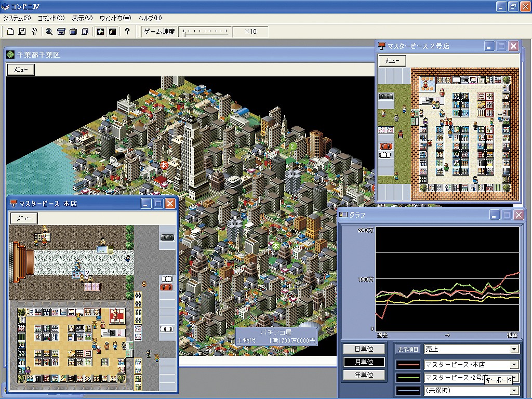Select 月単位 monthly graph view
Image resolution: width=532 pixels, height=399 pixels.
click(x=364, y=362)
